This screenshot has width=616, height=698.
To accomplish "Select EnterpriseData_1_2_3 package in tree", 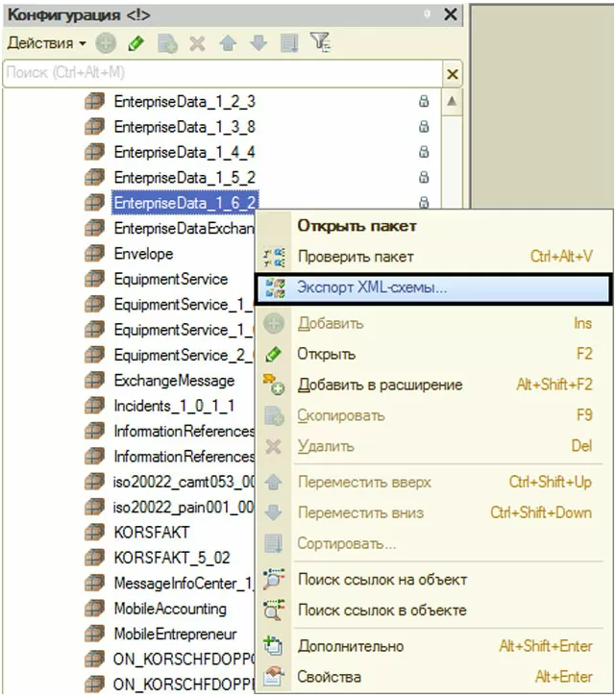I will tap(185, 101).
